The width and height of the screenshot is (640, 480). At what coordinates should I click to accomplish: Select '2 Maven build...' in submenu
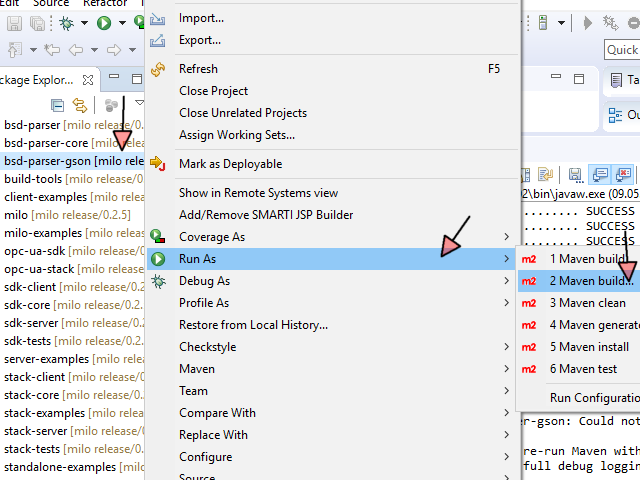coord(591,281)
